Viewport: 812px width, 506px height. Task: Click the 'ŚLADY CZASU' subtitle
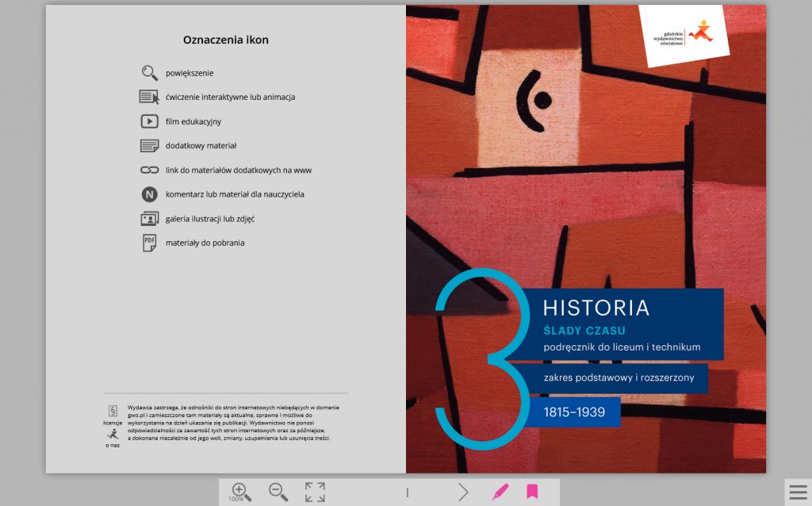584,331
